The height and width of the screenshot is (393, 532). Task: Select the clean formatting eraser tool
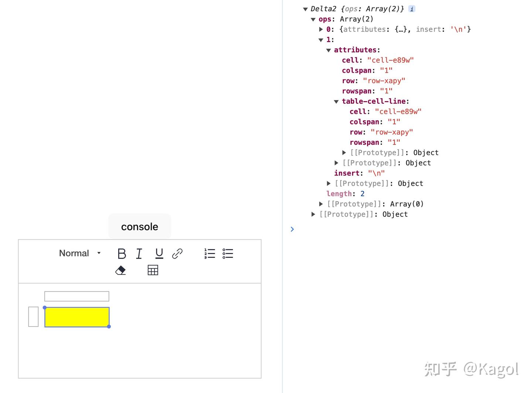[x=120, y=270]
